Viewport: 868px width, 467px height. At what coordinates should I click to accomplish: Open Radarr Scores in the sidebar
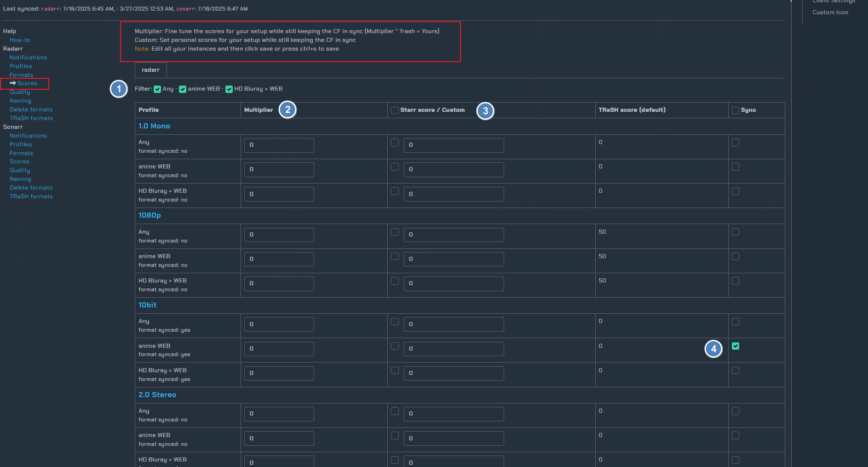27,83
